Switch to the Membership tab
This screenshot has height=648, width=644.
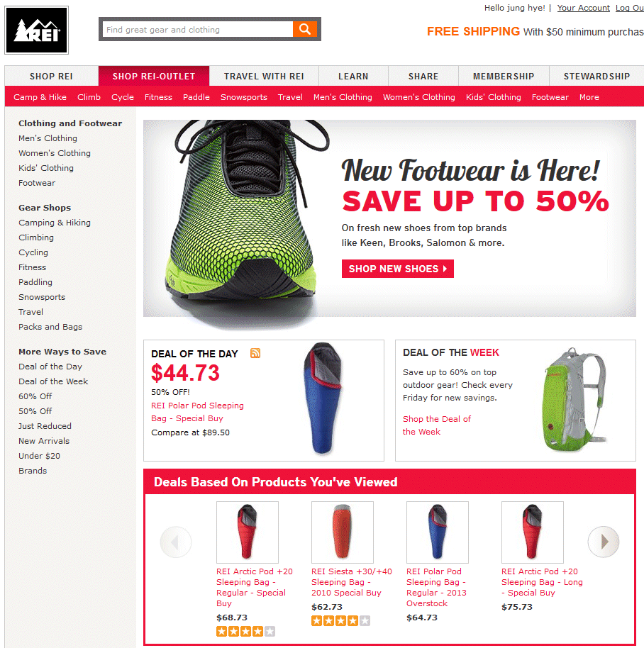[504, 76]
